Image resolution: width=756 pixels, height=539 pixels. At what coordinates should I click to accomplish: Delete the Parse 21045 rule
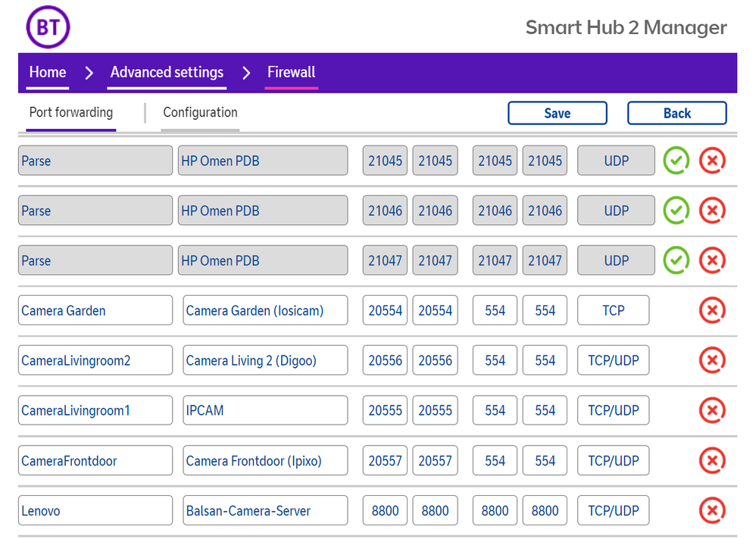click(711, 161)
